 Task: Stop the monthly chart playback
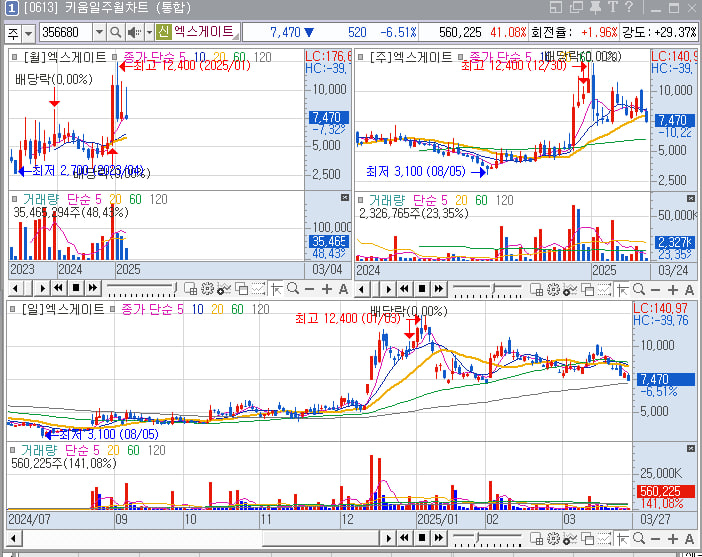[76, 288]
